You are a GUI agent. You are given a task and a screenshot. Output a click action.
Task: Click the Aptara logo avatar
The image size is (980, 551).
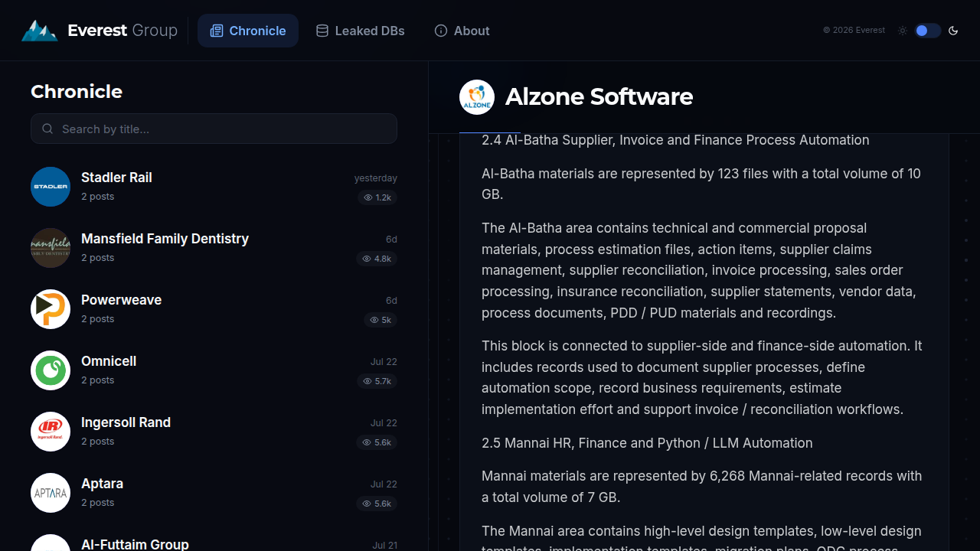click(51, 493)
